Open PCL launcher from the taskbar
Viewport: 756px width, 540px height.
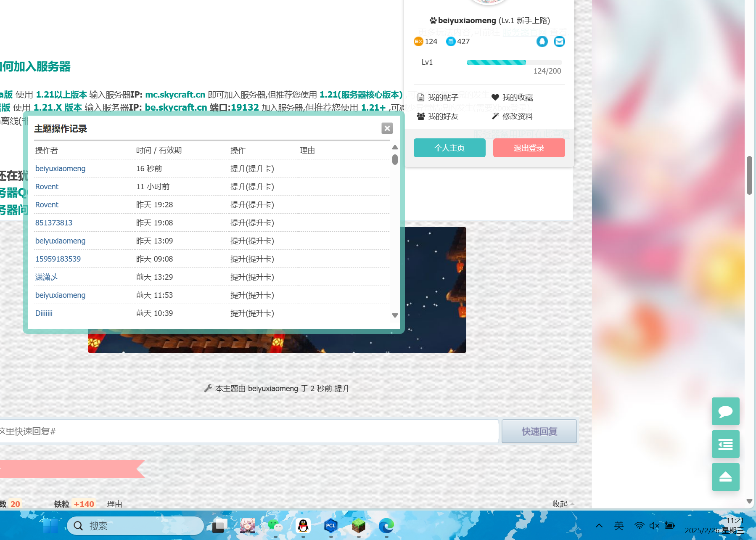click(331, 526)
